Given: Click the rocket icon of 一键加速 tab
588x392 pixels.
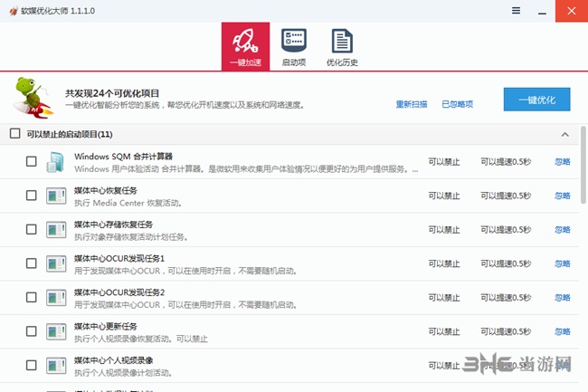Looking at the screenshot, I should (x=245, y=41).
